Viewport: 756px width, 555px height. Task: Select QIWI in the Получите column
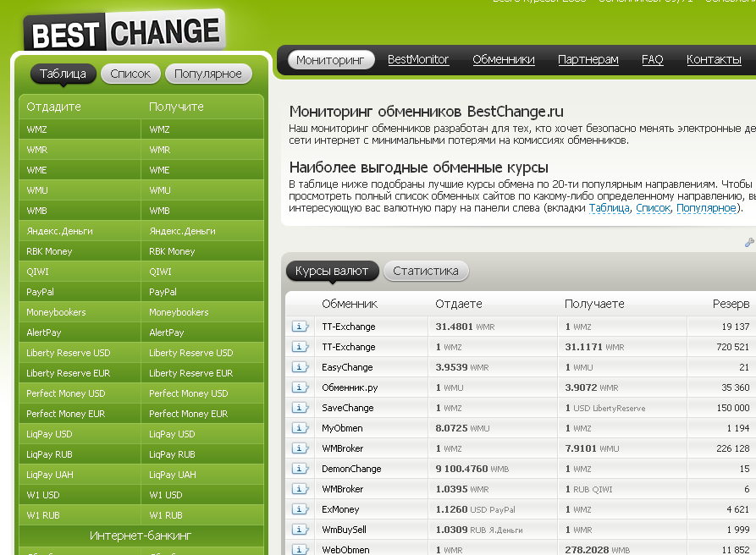click(202, 272)
